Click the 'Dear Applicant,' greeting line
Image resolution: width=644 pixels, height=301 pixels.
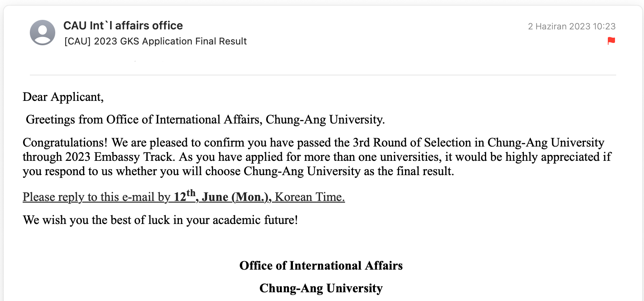pyautogui.click(x=63, y=97)
